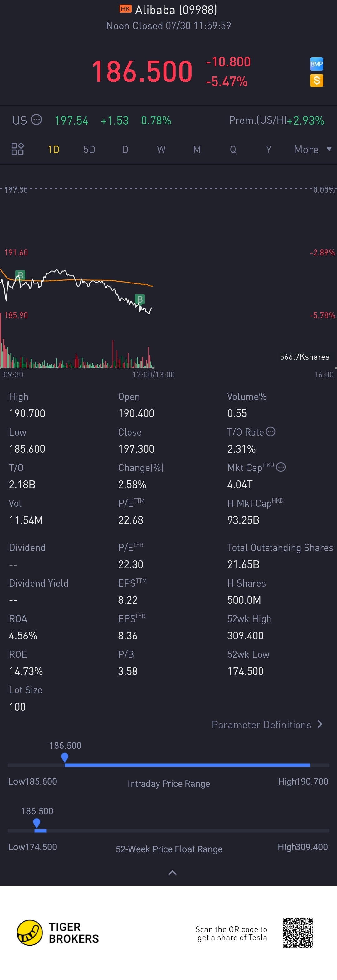337x980 pixels.
Task: Tap the orange dollar sign icon
Action: coord(316,81)
